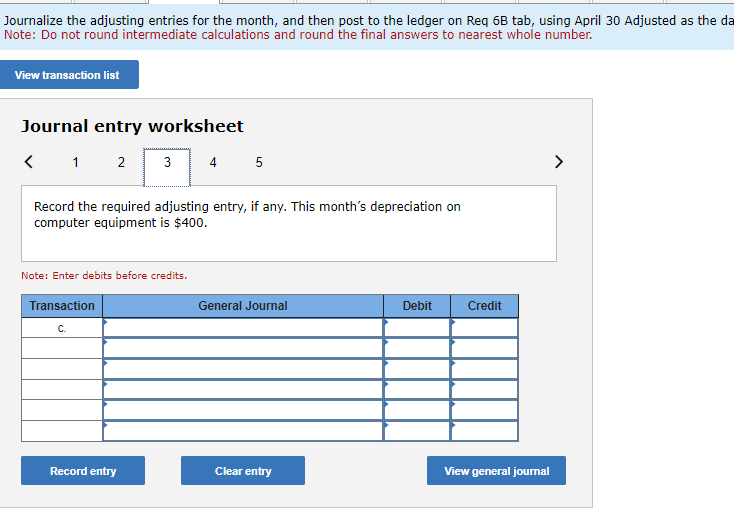Image resolution: width=734 pixels, height=513 pixels.
Task: Click the Debit cell in fourth row
Action: 417,389
